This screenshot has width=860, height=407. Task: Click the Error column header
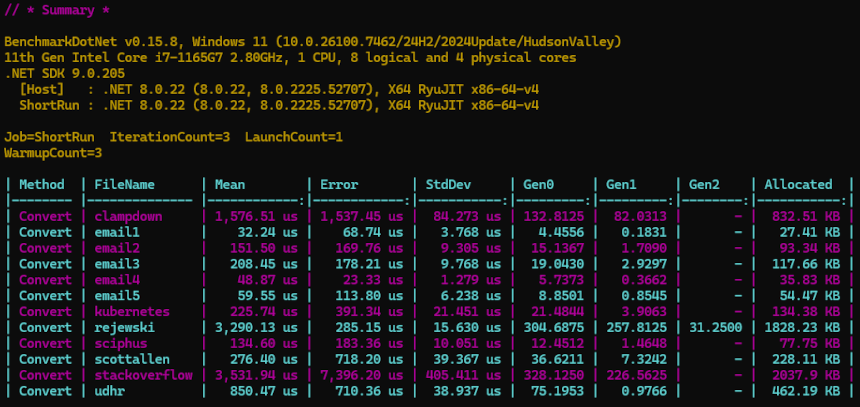click(x=339, y=185)
